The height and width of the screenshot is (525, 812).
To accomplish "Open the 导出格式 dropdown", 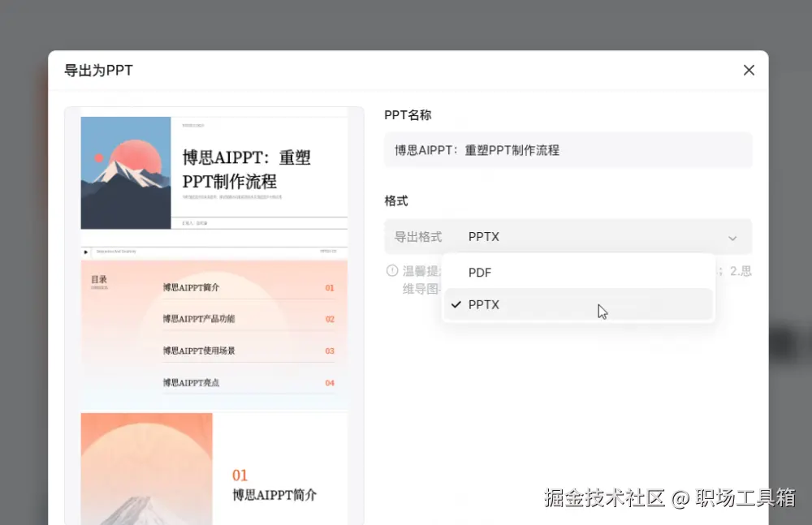I will click(568, 237).
